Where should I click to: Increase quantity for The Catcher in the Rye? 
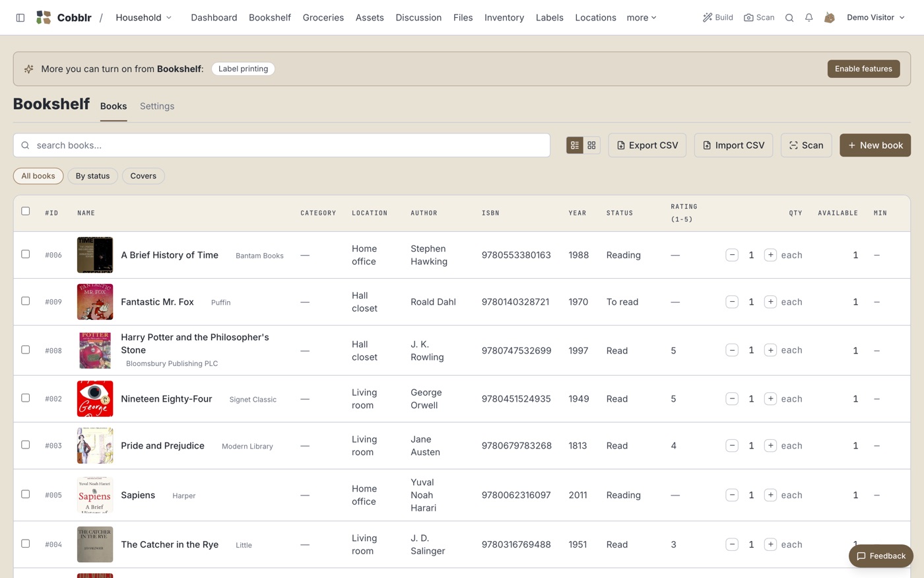coord(770,544)
